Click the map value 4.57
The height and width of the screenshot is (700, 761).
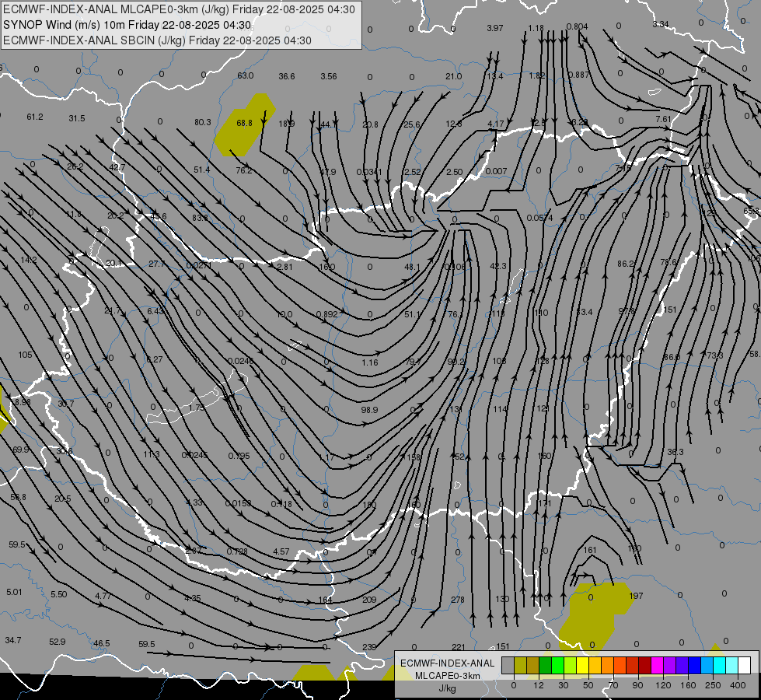(281, 552)
